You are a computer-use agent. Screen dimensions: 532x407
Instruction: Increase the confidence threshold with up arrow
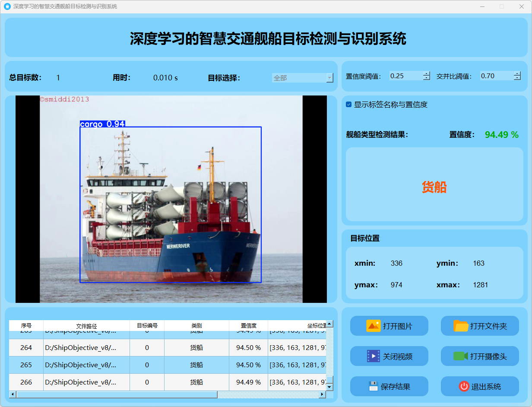[427, 73]
